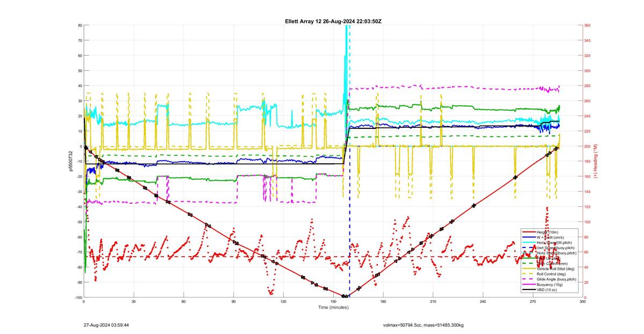
Task: Click the "200" tick on the heading axis
Action: coord(588,146)
